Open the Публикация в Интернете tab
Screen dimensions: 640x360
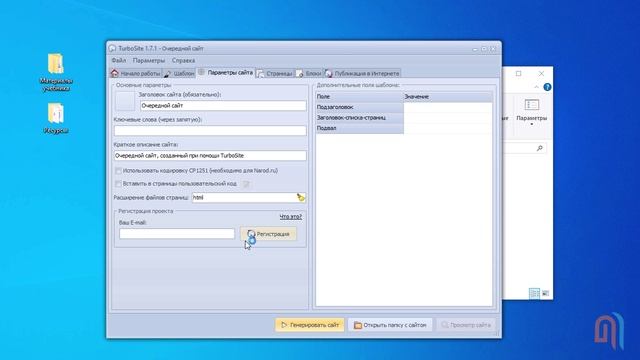tap(362, 73)
